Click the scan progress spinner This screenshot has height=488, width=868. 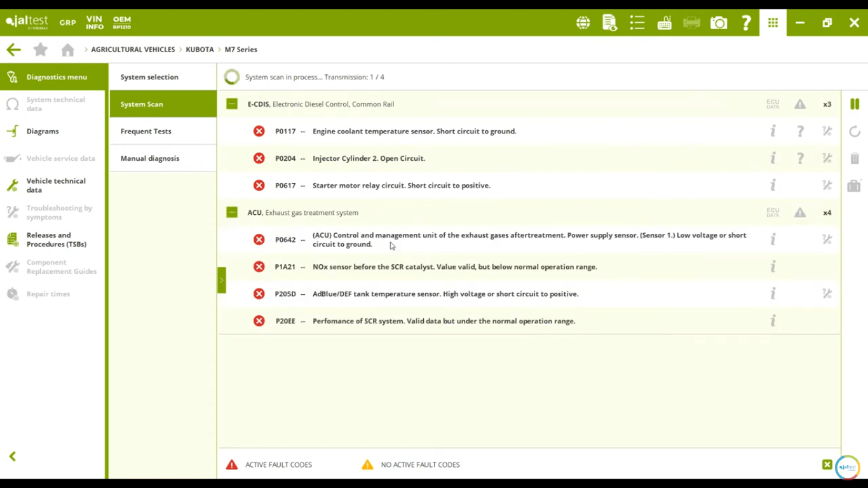(232, 77)
